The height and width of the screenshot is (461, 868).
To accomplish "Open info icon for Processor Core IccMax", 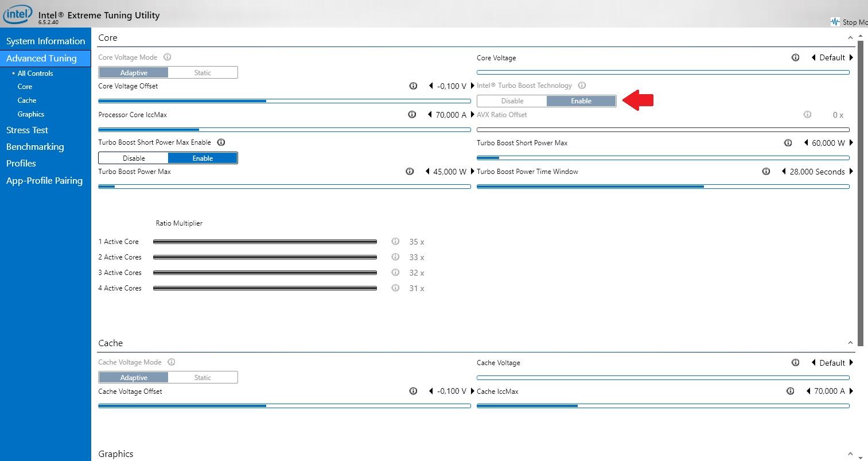I will coord(412,115).
